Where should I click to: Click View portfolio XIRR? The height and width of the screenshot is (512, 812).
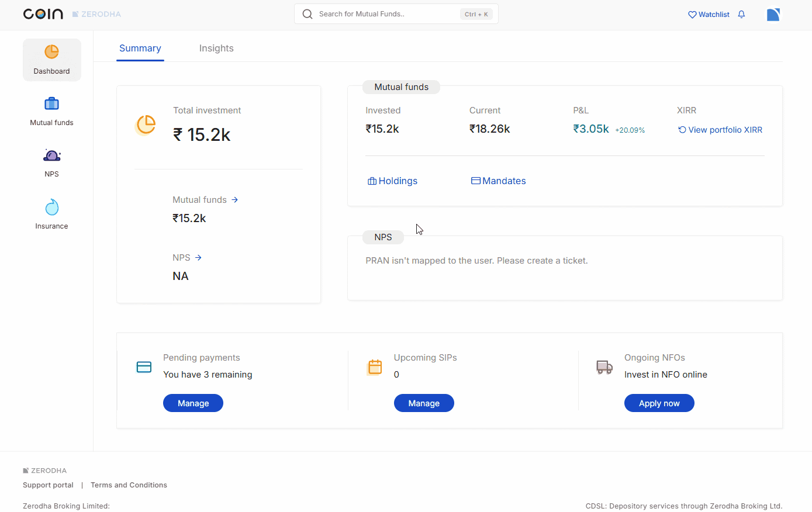(720, 130)
